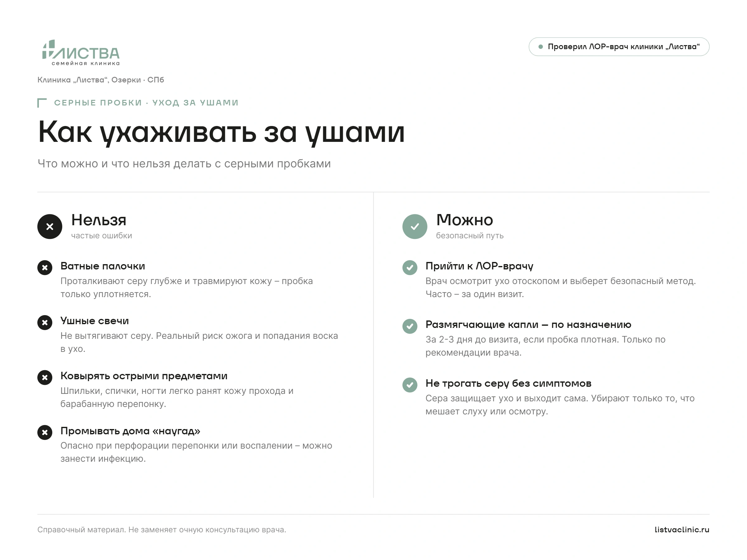Click the check icon next to Размягчающие капли
Image resolution: width=747 pixels, height=560 pixels.
tap(410, 326)
